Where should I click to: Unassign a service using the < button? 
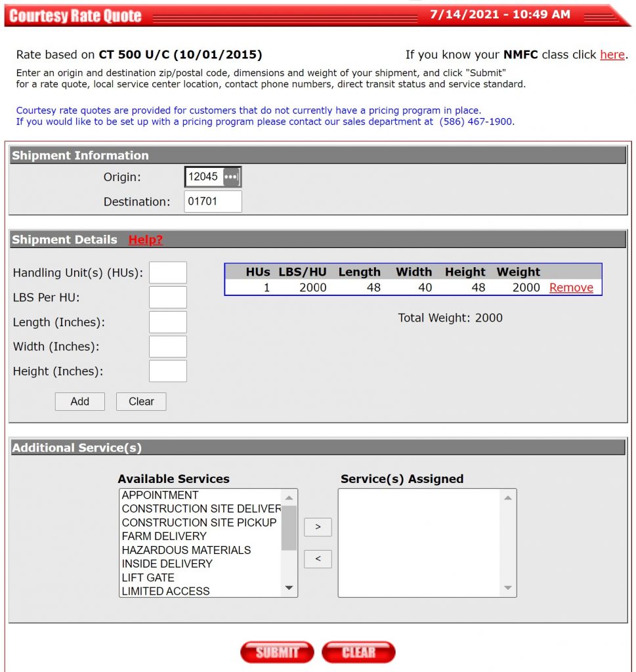point(318,559)
